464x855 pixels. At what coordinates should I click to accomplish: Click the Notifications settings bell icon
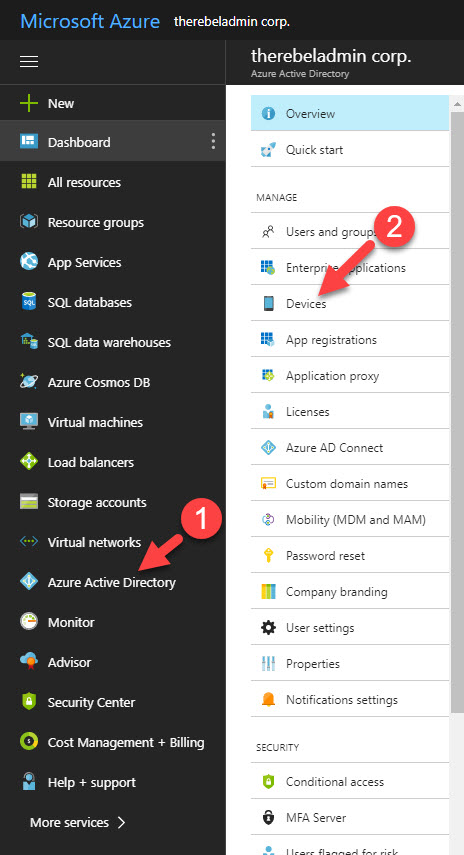point(268,700)
